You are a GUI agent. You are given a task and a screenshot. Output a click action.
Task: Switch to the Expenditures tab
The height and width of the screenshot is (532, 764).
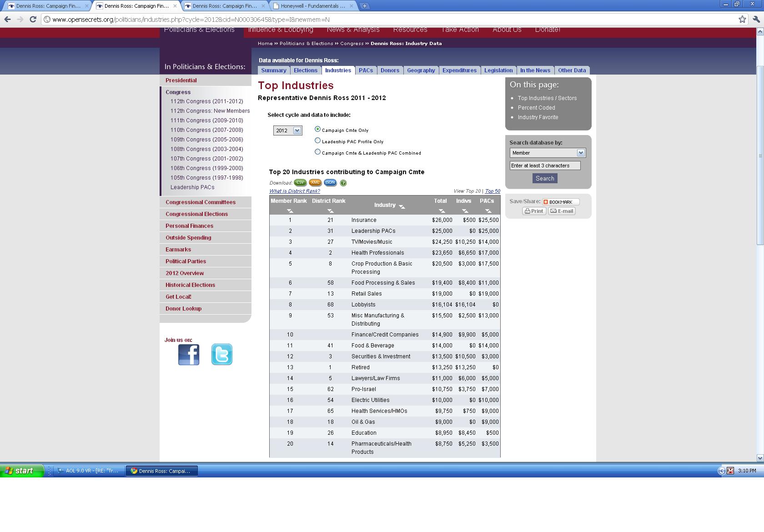click(459, 70)
